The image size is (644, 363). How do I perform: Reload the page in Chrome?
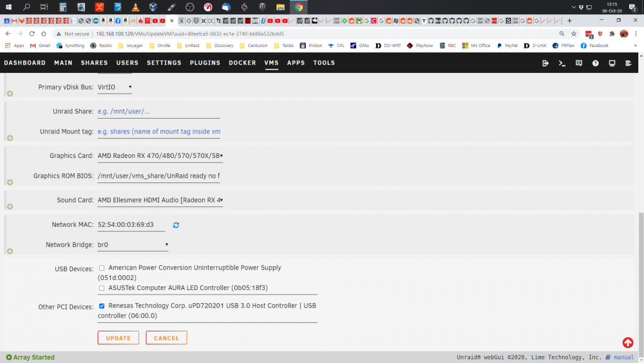[32, 34]
